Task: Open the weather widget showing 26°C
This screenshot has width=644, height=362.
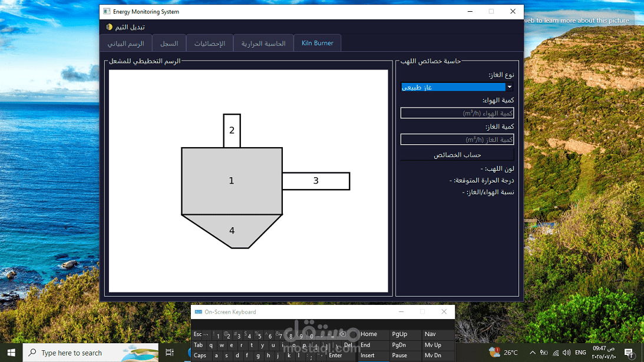Action: point(504,353)
